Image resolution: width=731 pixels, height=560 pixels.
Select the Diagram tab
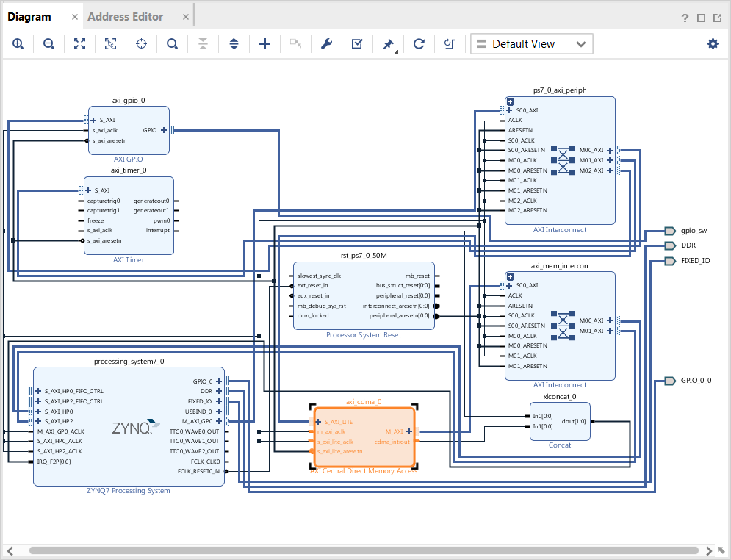coord(29,16)
